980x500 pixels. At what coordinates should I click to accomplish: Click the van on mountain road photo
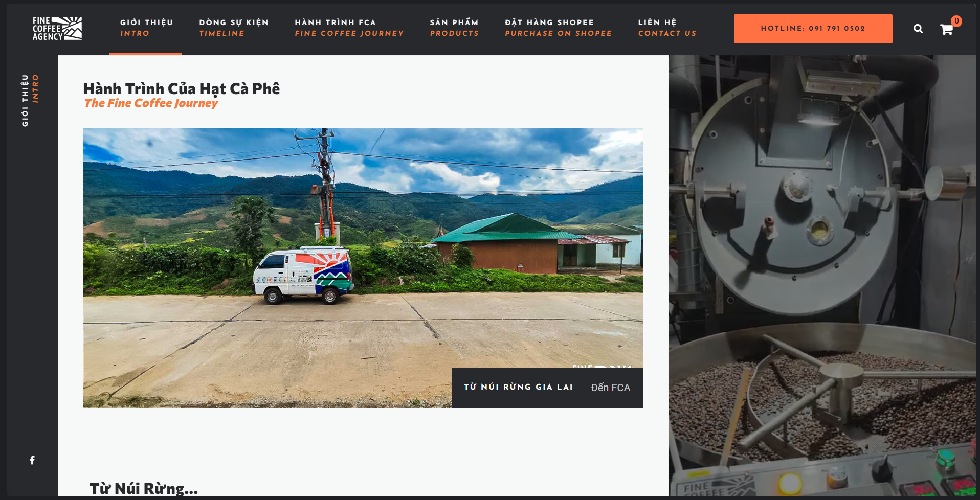(x=363, y=268)
